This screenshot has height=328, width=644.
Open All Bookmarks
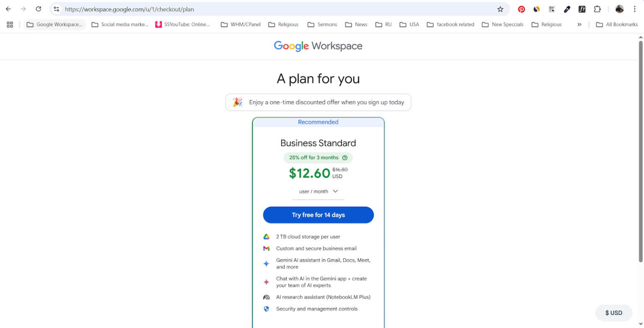click(x=617, y=24)
